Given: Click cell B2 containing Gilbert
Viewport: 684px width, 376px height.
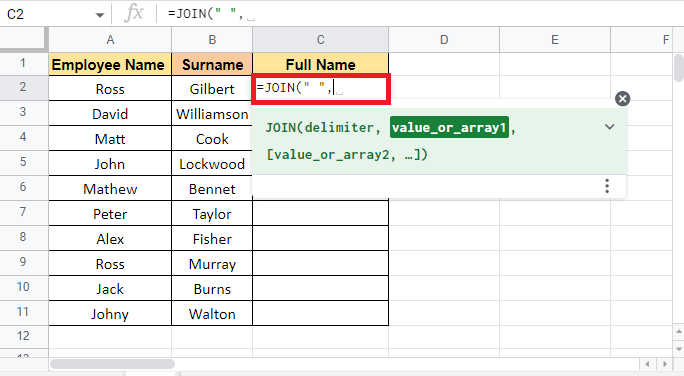Looking at the screenshot, I should pos(212,89).
